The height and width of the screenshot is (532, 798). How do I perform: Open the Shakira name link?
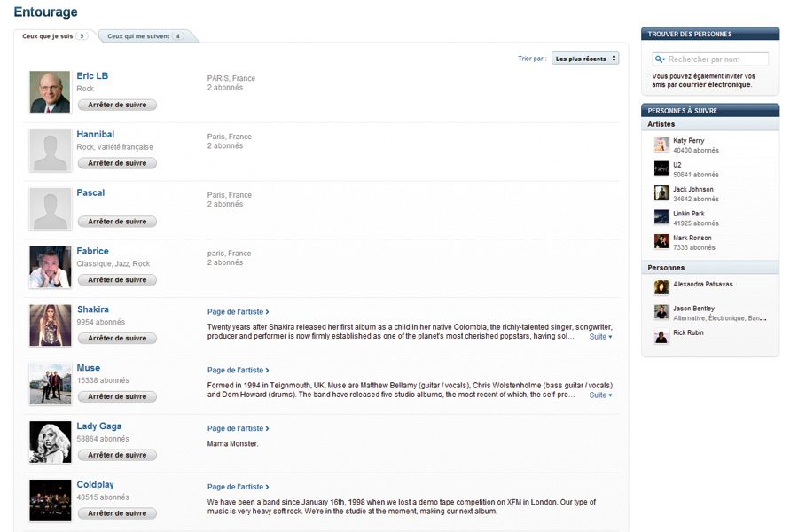point(92,309)
